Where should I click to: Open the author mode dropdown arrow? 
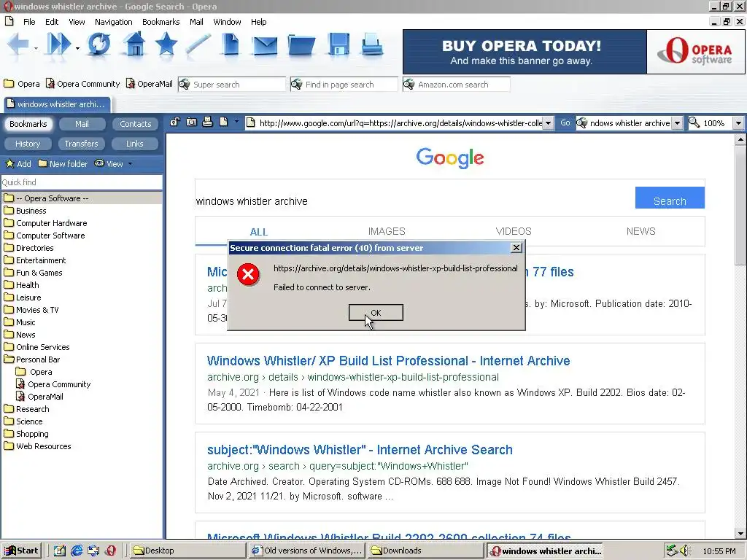point(236,122)
